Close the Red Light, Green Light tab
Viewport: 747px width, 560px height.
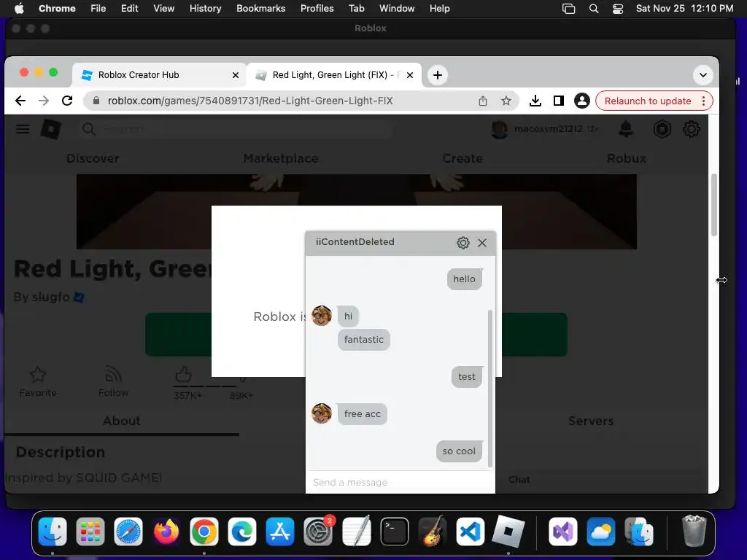tap(410, 75)
